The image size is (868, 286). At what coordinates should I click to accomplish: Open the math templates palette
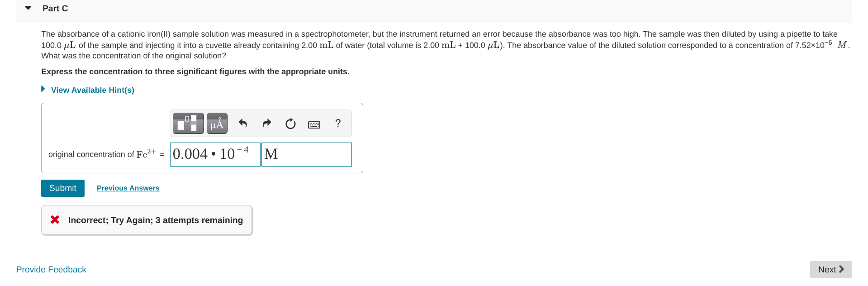pos(187,123)
